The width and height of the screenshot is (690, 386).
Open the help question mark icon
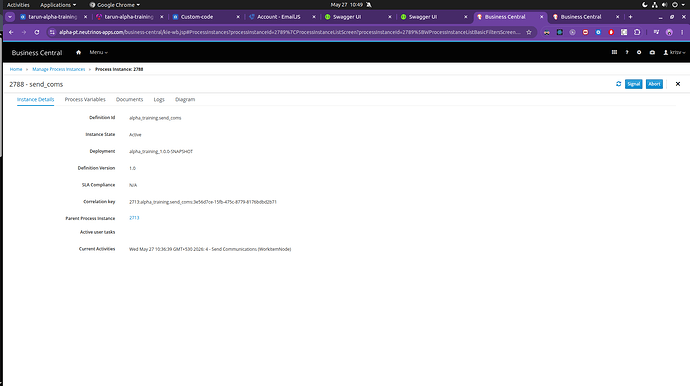point(627,52)
